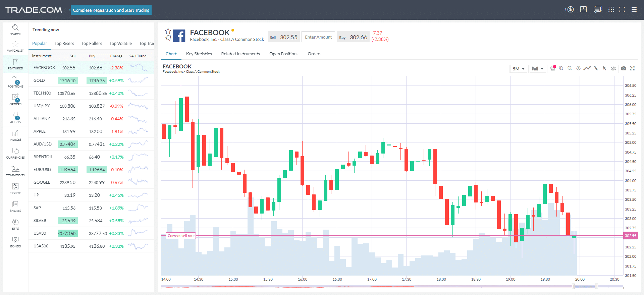Select the TECH100 instrument row
The width and height of the screenshot is (644, 295).
point(91,93)
